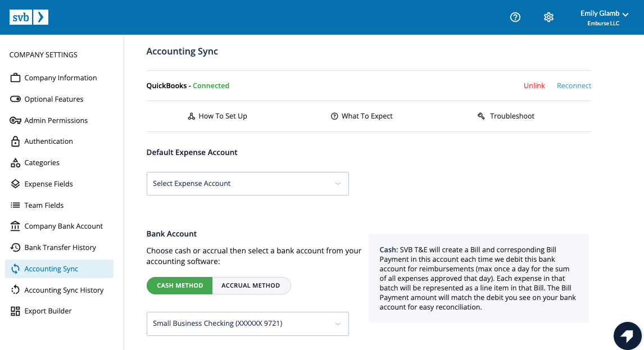Click the Connected status text
This screenshot has height=350, width=644.
tap(211, 85)
